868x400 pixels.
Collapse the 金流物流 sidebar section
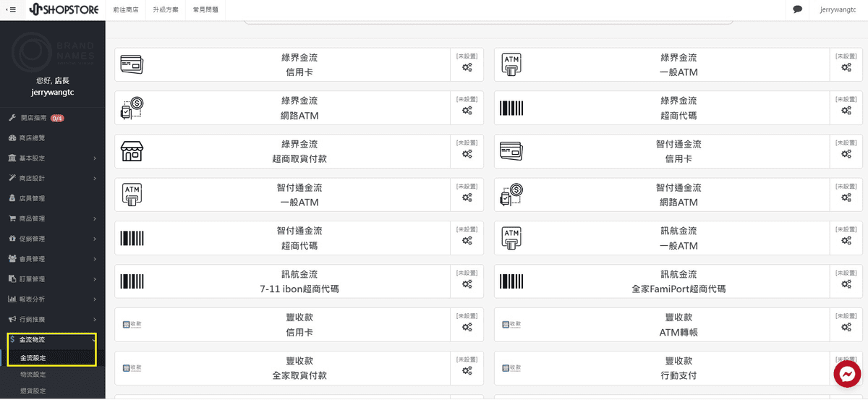tap(52, 340)
